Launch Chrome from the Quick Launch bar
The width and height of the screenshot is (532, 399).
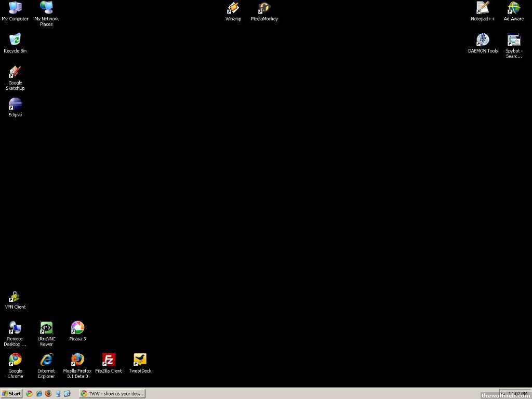pyautogui.click(x=29, y=393)
